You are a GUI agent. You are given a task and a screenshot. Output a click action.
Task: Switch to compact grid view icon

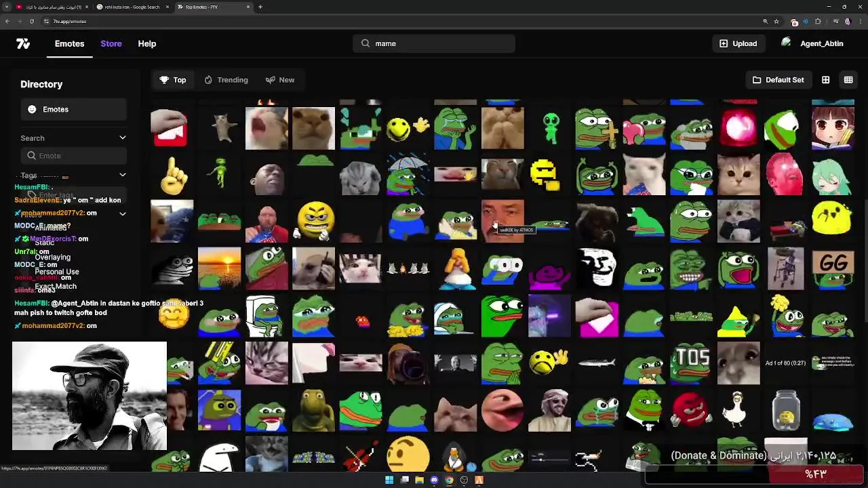[848, 80]
